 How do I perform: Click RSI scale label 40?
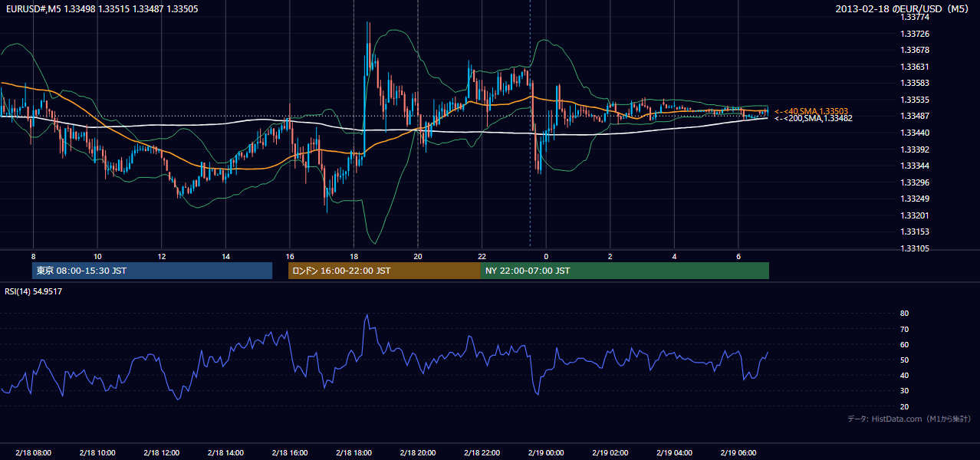[905, 375]
